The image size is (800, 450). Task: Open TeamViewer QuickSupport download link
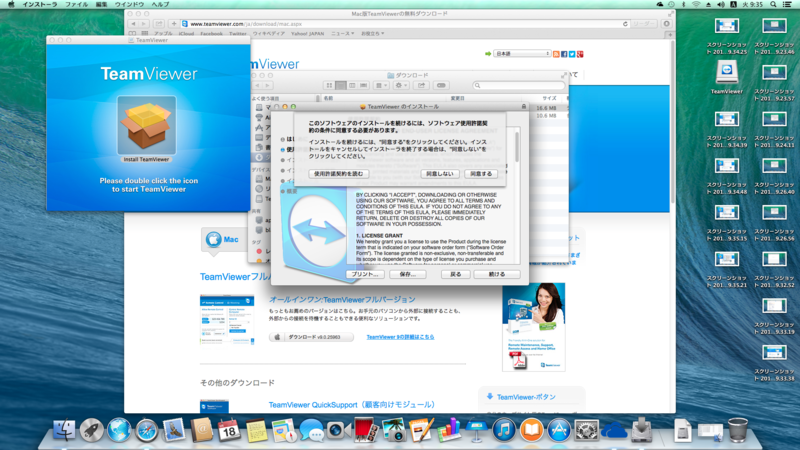tap(352, 405)
